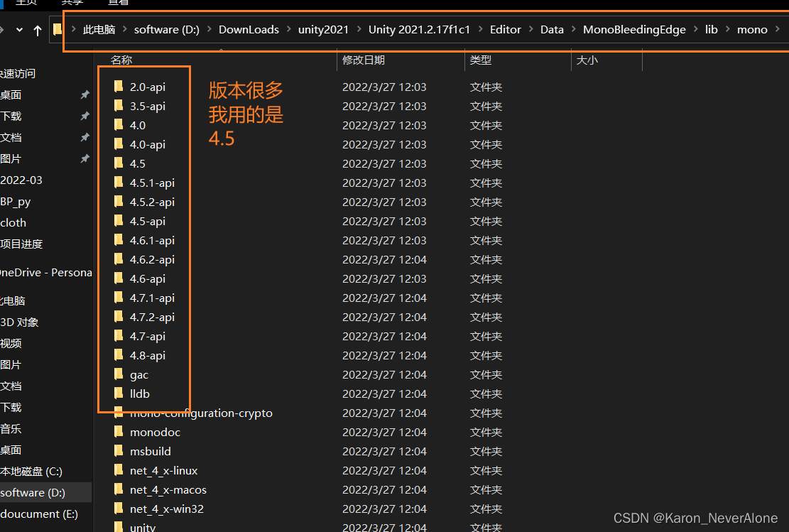This screenshot has height=532, width=789.
Task: Click the folder icon in the address bar
Action: (x=57, y=30)
